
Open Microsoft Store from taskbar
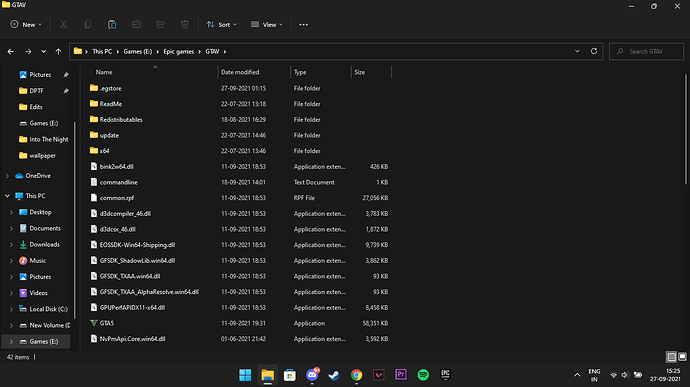tap(290, 375)
